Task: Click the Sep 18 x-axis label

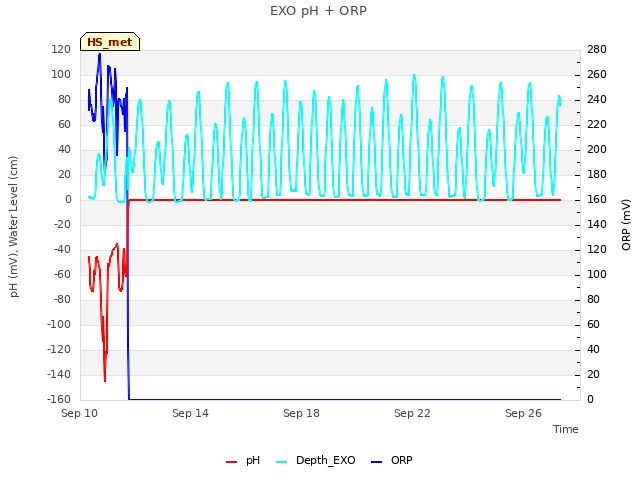Action: pyautogui.click(x=301, y=413)
